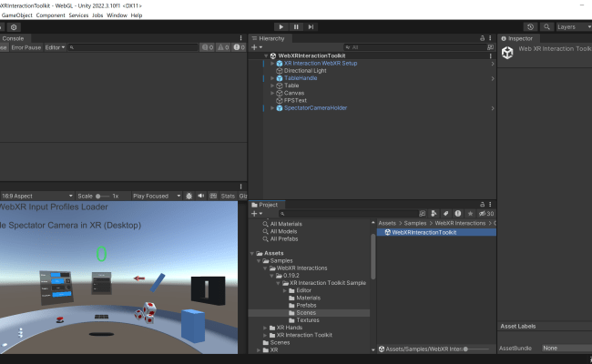The image size is (592, 364).
Task: Open TableHandle prefab via right chevron
Action: [x=493, y=78]
